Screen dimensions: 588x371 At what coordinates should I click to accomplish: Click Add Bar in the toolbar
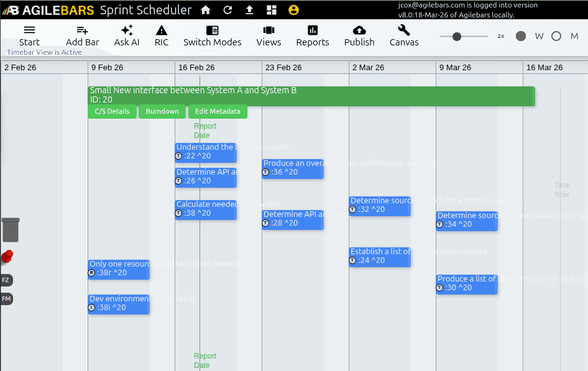[x=82, y=35]
